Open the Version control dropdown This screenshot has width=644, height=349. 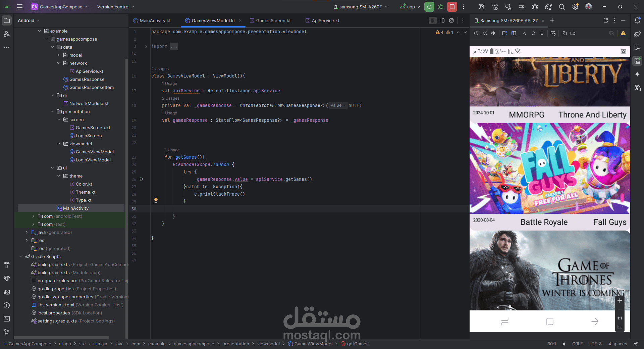pyautogui.click(x=116, y=7)
